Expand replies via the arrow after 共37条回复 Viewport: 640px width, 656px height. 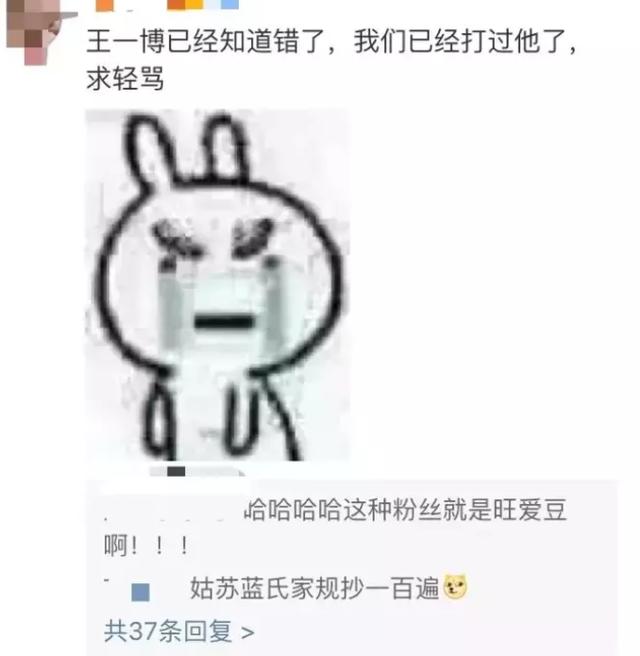click(248, 632)
